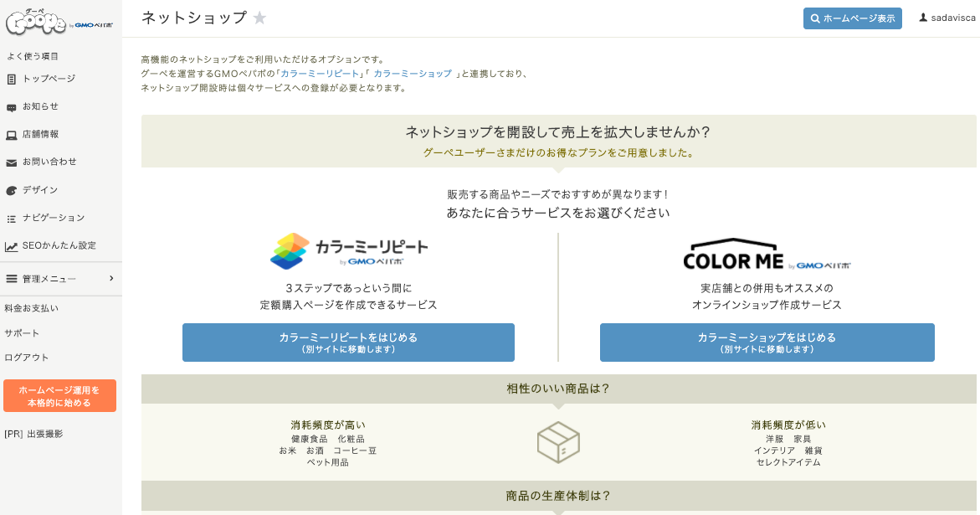Click the 管理メニュー hamburger icon

click(11, 279)
